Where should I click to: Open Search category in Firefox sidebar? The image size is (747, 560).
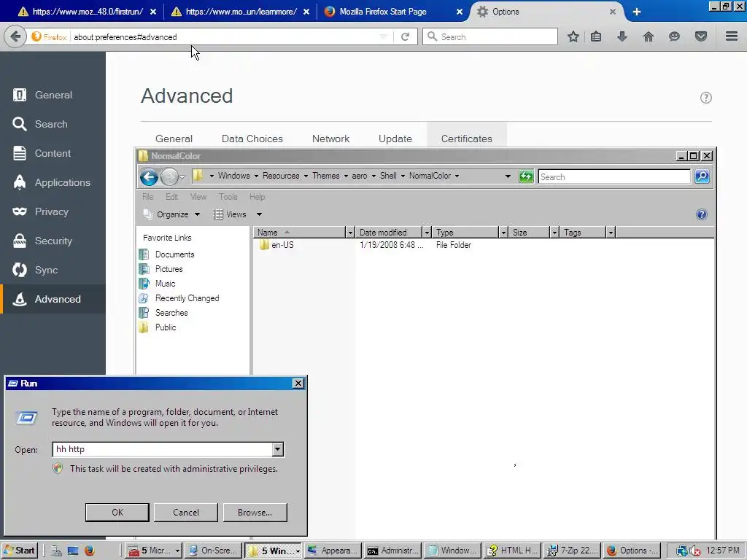click(53, 124)
